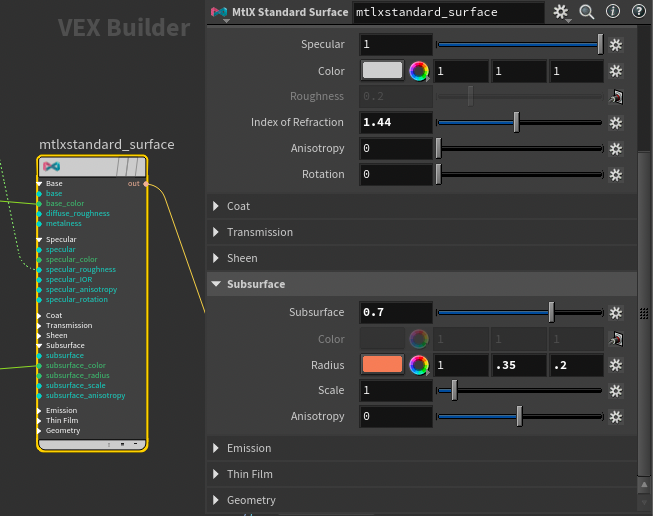
Task: Open gear menu for subsurface Anisotropy
Action: coord(616,416)
